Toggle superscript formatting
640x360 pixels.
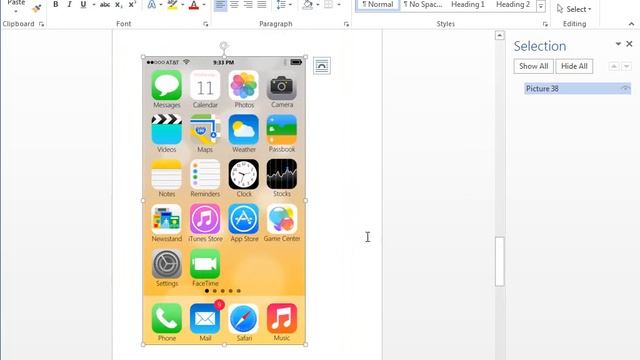click(132, 4)
